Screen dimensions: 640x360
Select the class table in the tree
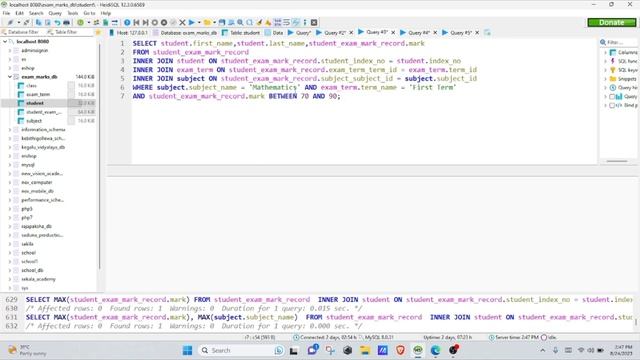click(x=31, y=86)
